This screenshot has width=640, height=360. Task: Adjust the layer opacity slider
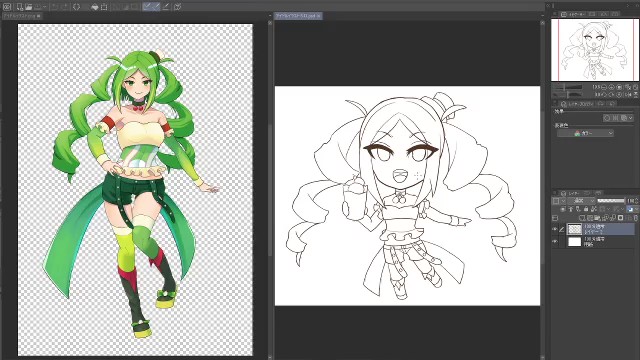coord(611,201)
